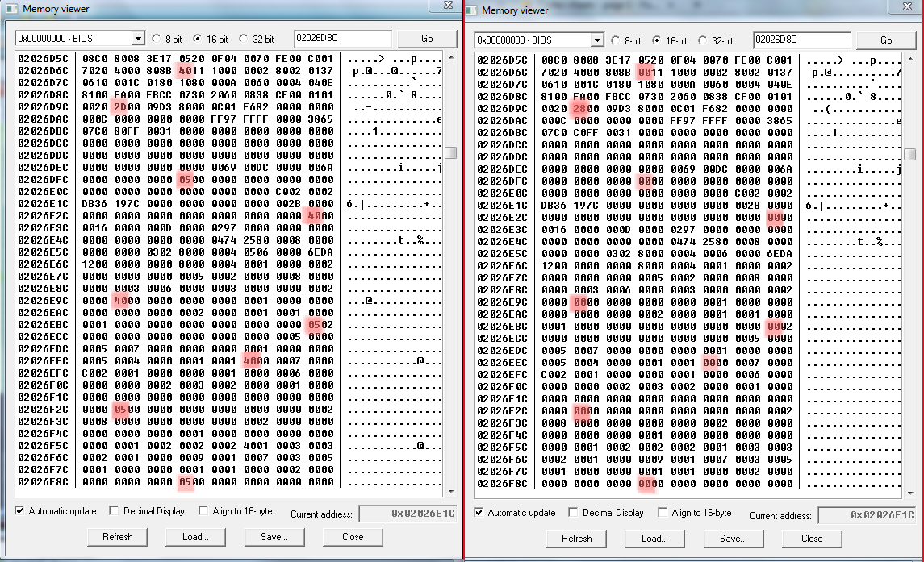The image size is (924, 562).
Task: Click value FBCC in the right window
Action: coord(618,97)
